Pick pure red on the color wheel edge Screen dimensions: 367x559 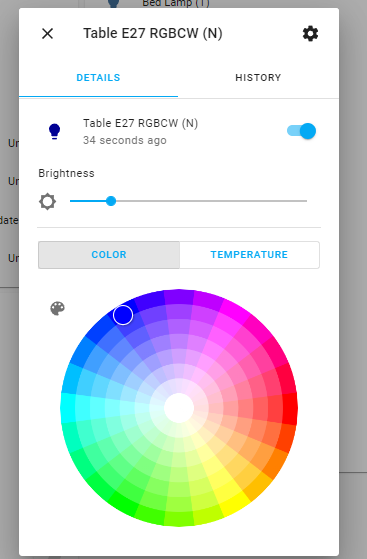[290, 408]
